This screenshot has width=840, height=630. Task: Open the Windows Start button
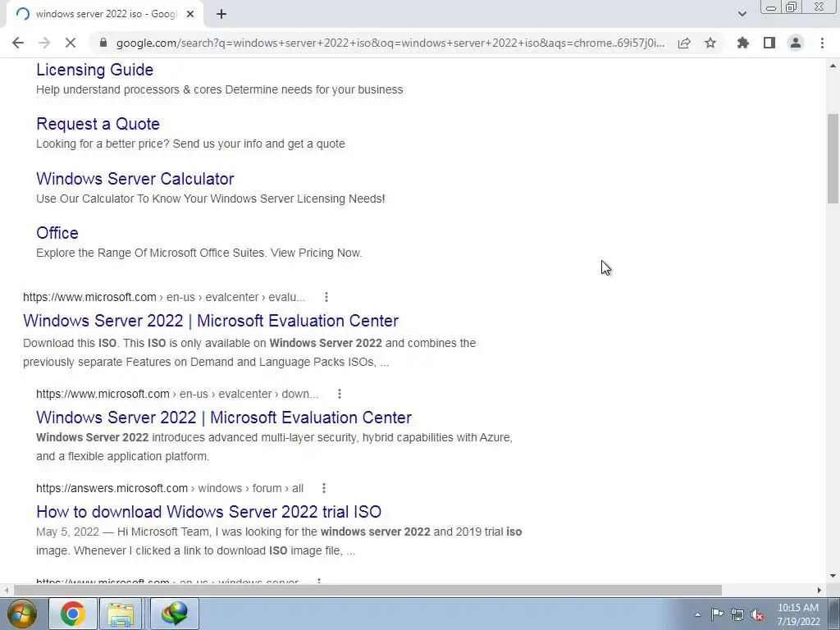(x=21, y=614)
